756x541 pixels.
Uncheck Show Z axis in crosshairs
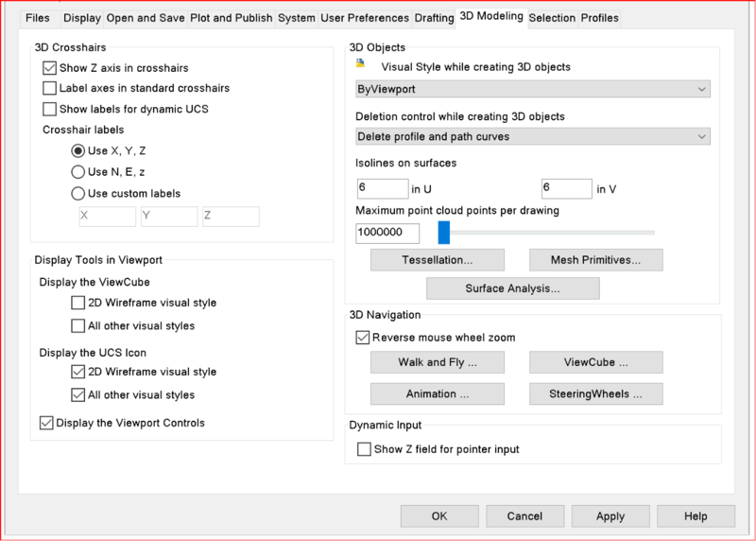50,68
